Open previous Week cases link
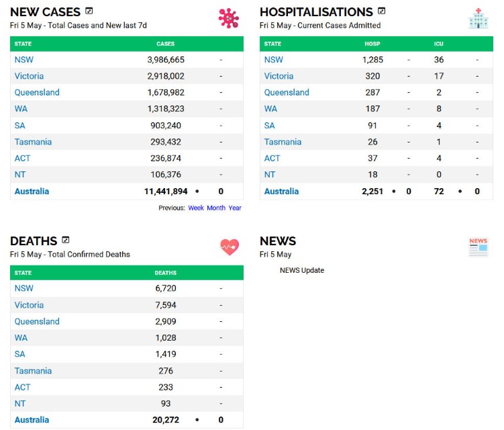Image resolution: width=504 pixels, height=430 pixels. click(196, 208)
